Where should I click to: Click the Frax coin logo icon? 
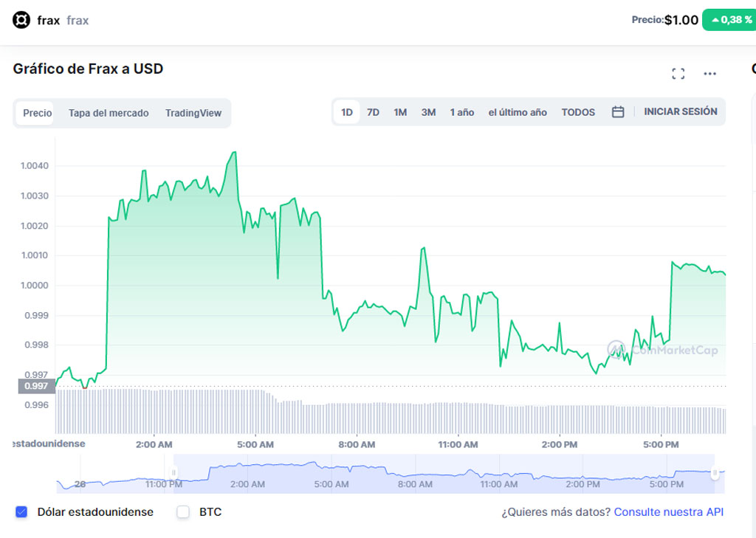[x=21, y=20]
